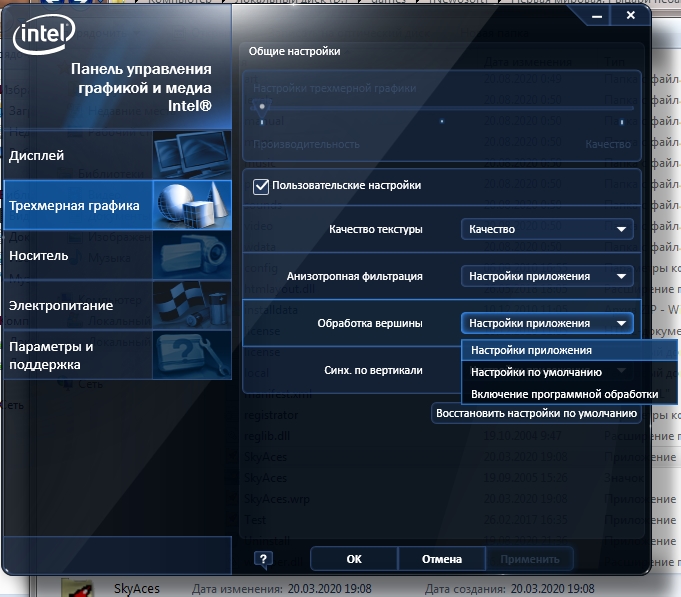The height and width of the screenshot is (597, 681).
Task: Close the Intel control panel window
Action: coord(631,16)
